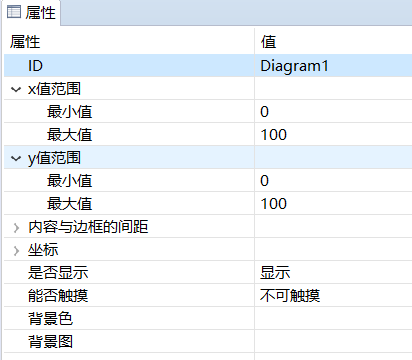The image size is (412, 360).
Task: Click the empty 背景图 value cell
Action: click(x=333, y=342)
